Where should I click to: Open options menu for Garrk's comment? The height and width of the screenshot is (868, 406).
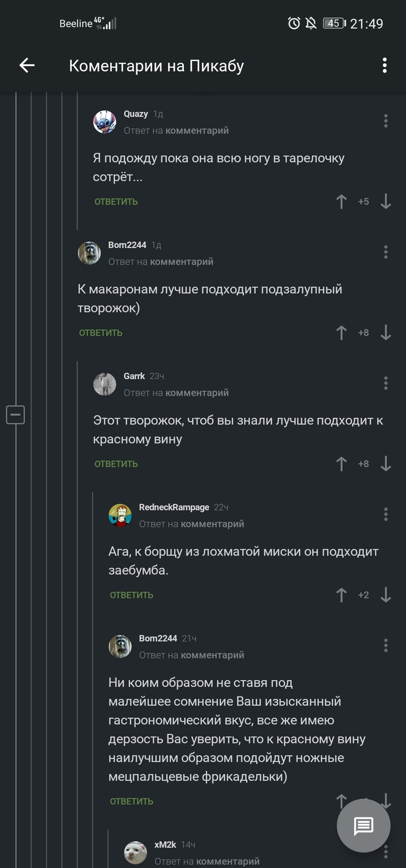pyautogui.click(x=386, y=383)
